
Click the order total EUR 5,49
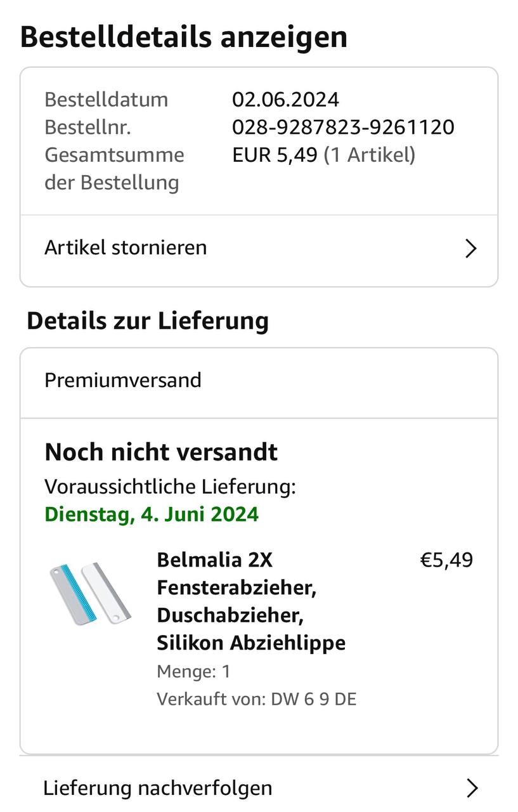(275, 155)
